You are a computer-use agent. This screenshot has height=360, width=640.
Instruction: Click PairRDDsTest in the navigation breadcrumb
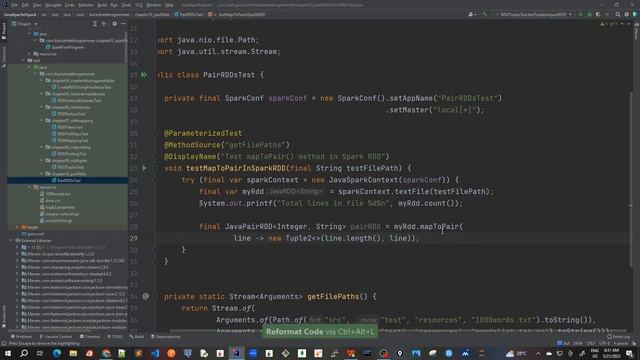[189, 14]
